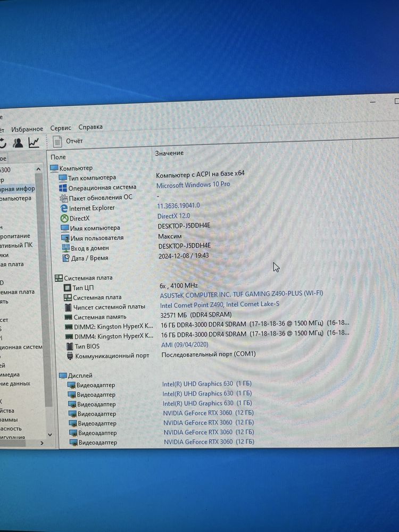Select the DESKTOP-J5DDH4E computer name value
The width and height of the screenshot is (399, 532).
[184, 226]
